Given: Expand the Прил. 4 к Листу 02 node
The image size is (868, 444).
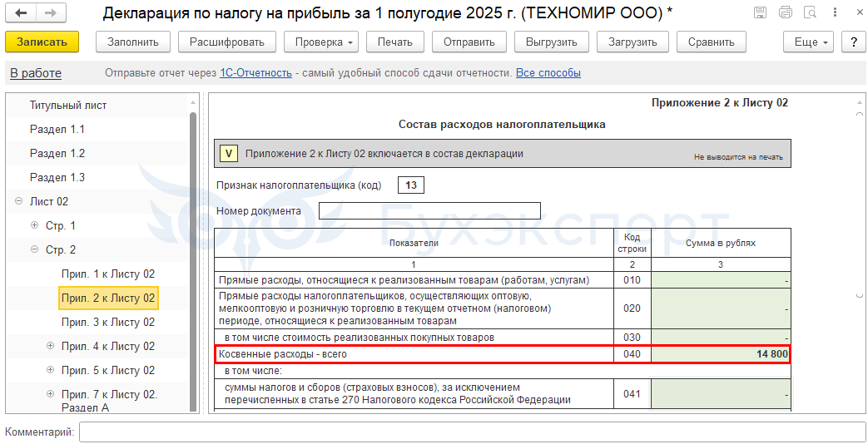Looking at the screenshot, I should (51, 346).
